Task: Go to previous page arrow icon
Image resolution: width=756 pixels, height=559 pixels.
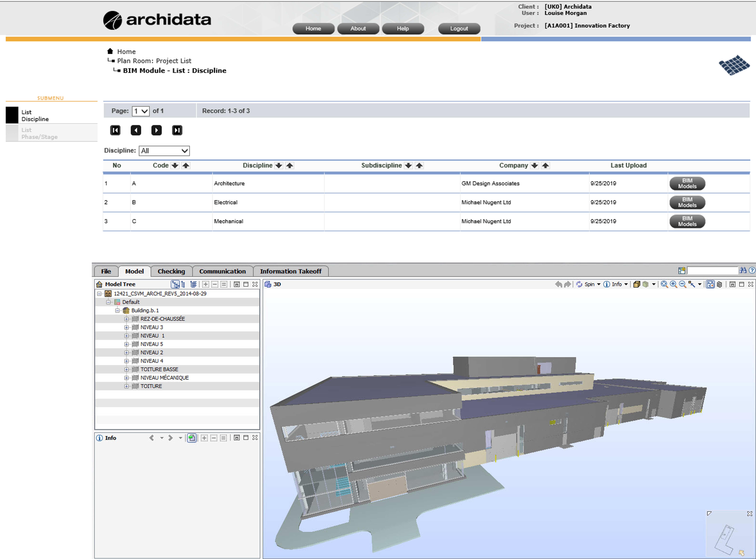Action: tap(136, 130)
